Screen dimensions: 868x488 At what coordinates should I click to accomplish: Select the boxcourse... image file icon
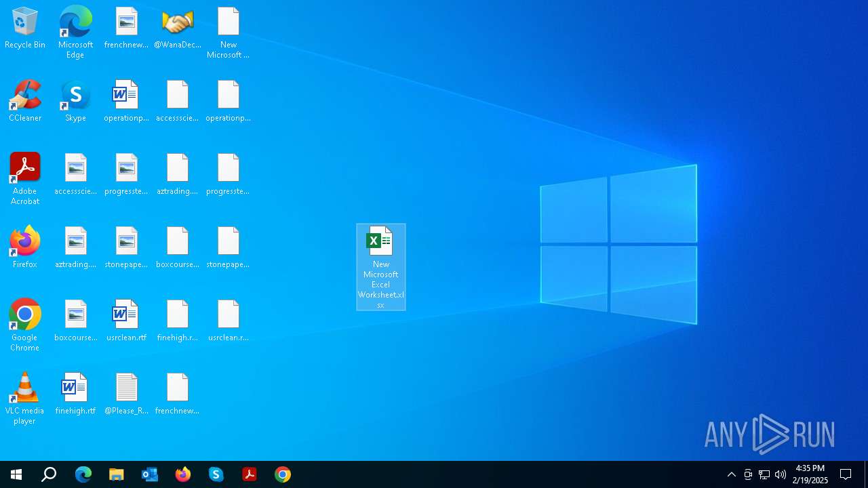pyautogui.click(x=75, y=321)
